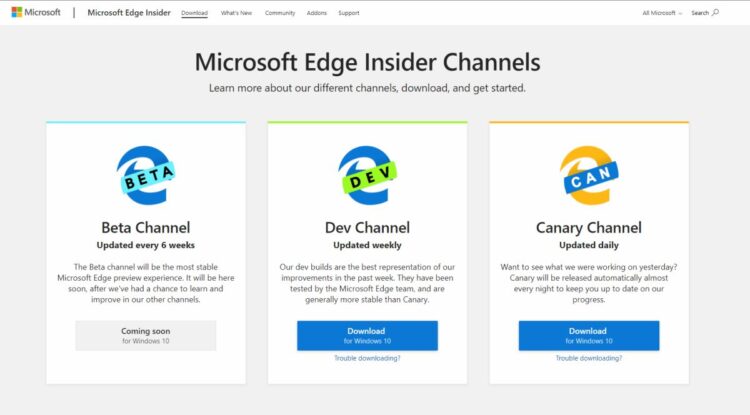Click the Updated weekly text

(x=367, y=245)
